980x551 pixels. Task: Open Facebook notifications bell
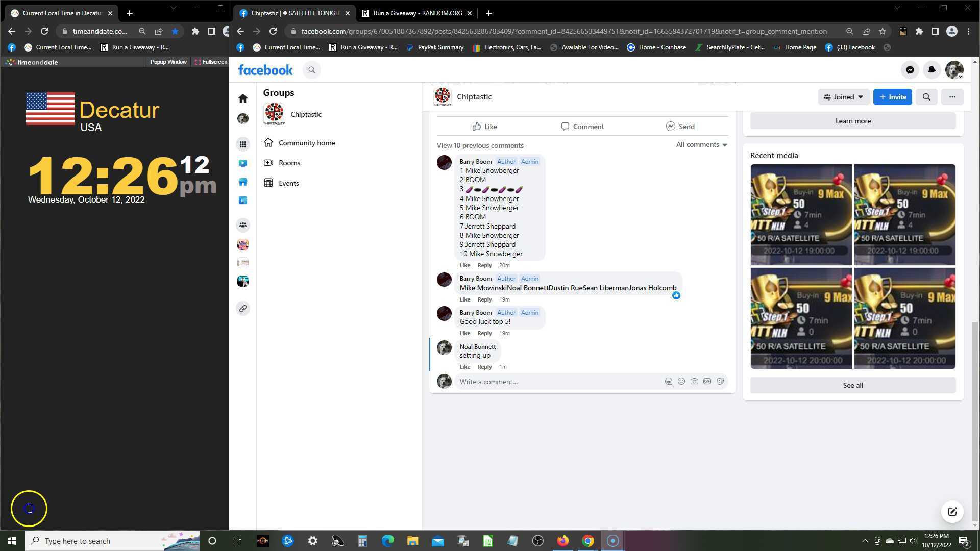point(932,70)
